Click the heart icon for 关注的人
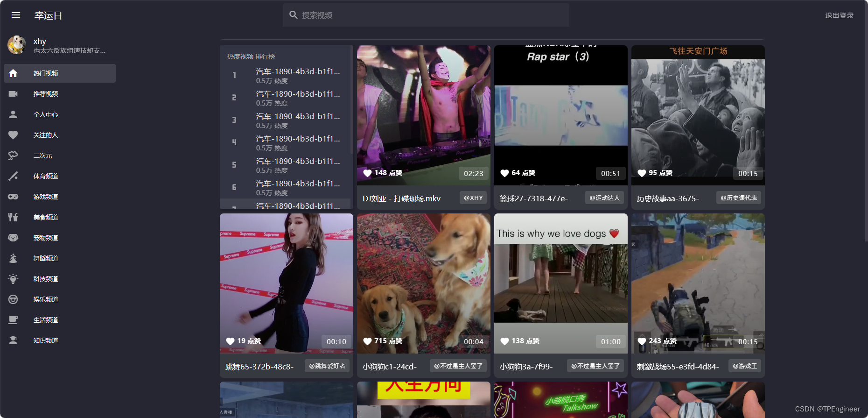This screenshot has height=418, width=868. (13, 135)
